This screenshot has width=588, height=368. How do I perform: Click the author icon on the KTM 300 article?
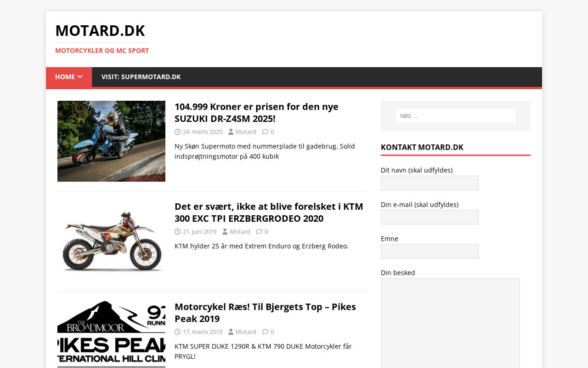225,231
